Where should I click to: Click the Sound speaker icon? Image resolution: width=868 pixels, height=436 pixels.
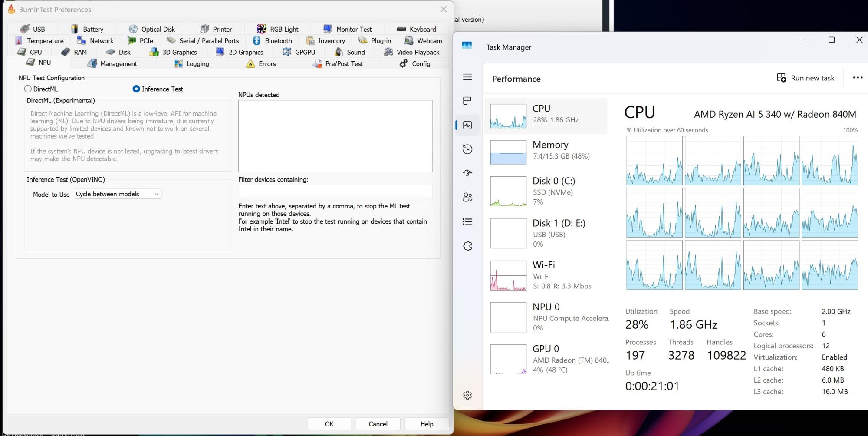pyautogui.click(x=339, y=52)
